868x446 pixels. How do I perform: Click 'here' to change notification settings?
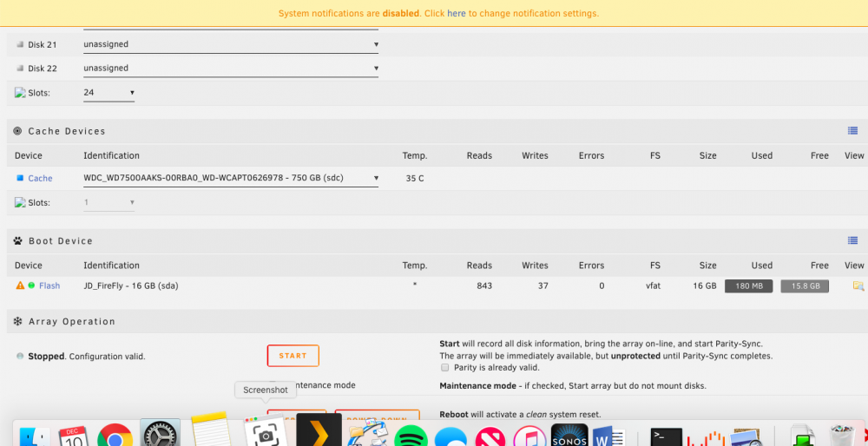(x=457, y=13)
